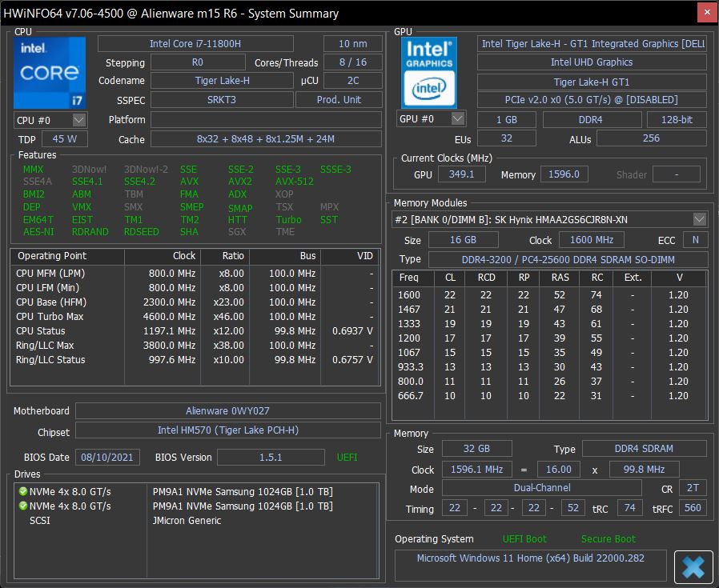Click the Microsoft Windows 11 Home OS field
The height and width of the screenshot is (588, 719).
[x=530, y=558]
